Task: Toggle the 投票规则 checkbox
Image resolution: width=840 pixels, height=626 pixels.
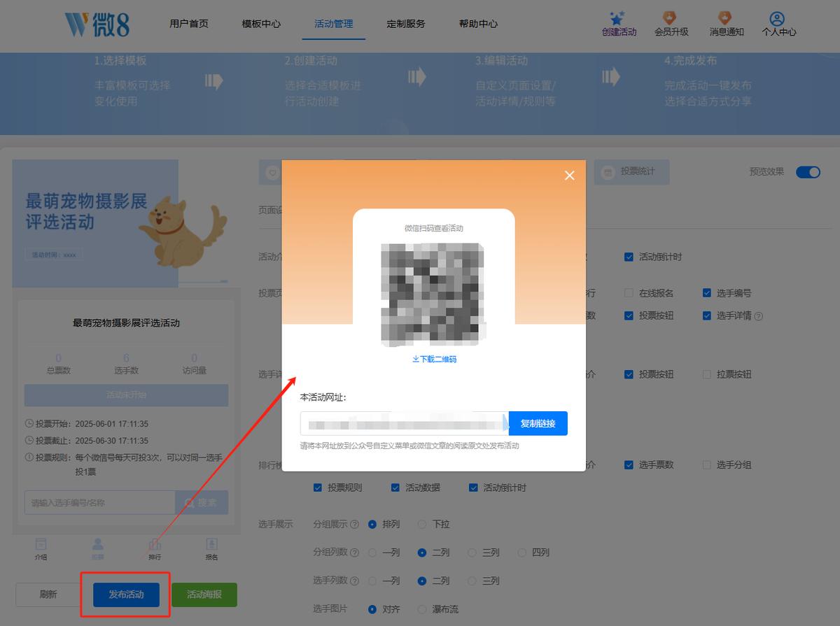Action: pos(318,488)
